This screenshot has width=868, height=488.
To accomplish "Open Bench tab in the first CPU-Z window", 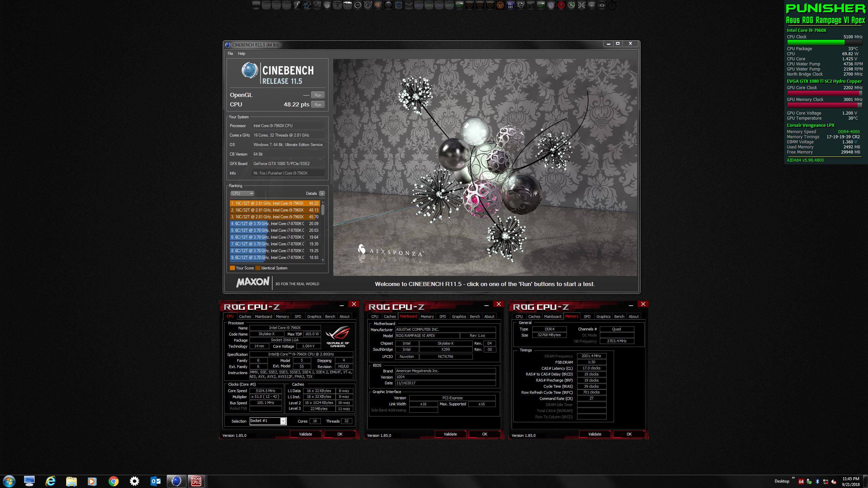I will click(x=330, y=317).
